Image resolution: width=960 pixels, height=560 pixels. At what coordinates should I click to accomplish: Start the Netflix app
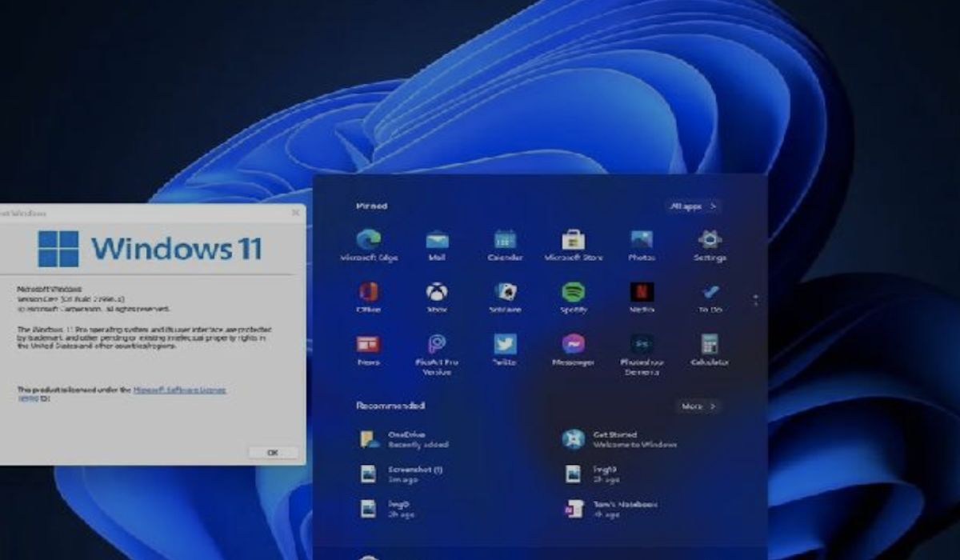(x=642, y=292)
